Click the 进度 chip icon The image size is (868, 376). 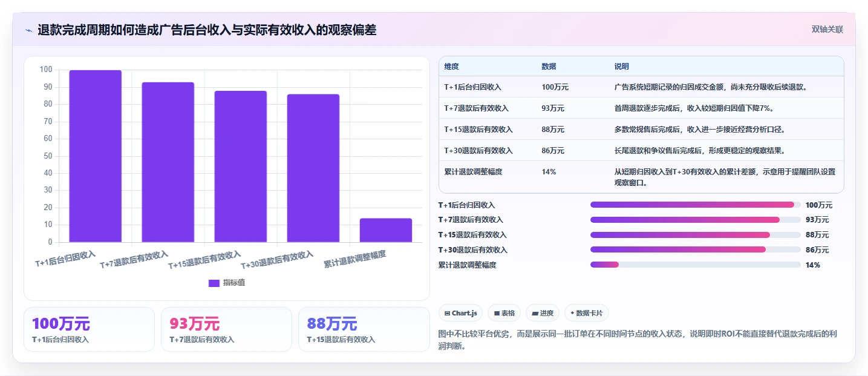tap(535, 314)
